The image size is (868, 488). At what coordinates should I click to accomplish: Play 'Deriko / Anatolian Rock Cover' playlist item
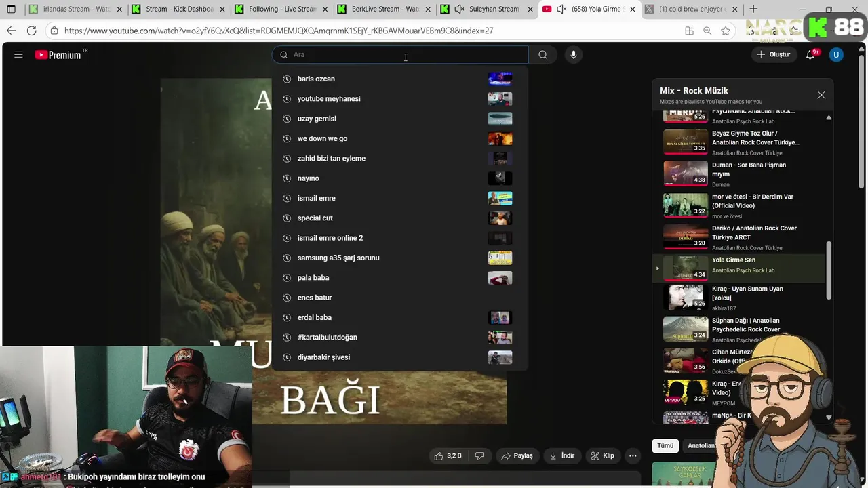739,237
